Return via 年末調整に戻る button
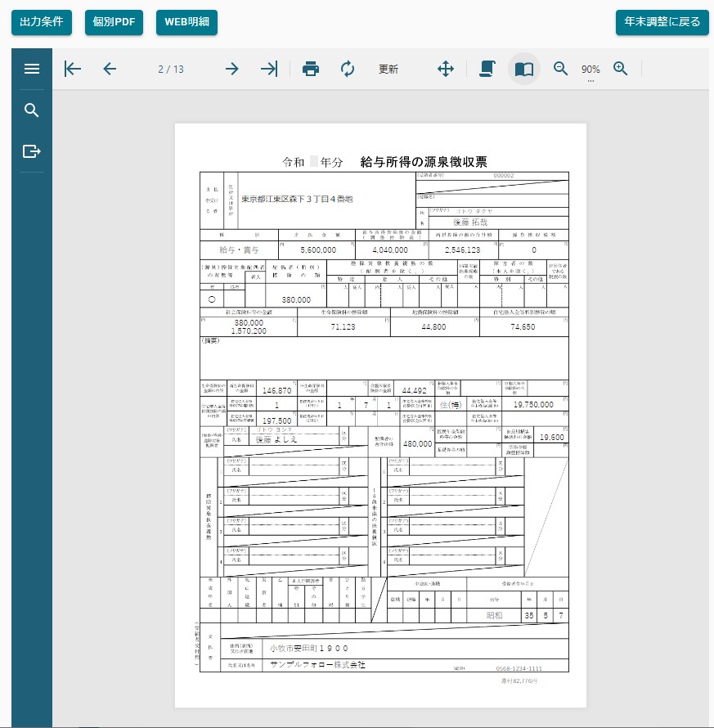 point(662,22)
